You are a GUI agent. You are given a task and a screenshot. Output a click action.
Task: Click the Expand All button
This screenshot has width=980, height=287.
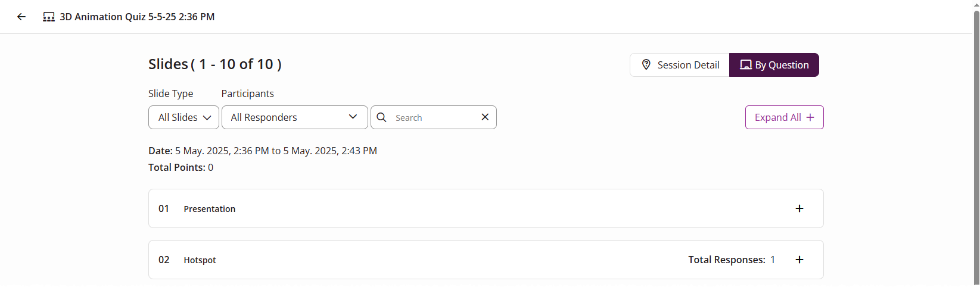click(x=785, y=117)
